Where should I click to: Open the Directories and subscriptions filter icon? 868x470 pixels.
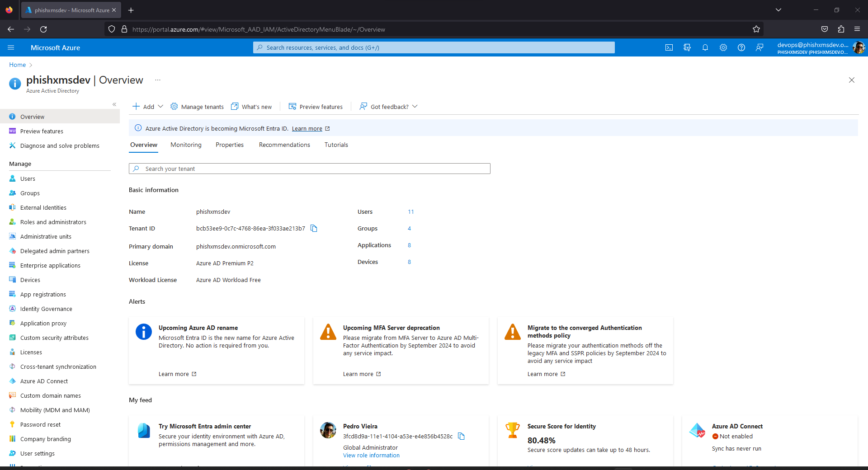687,47
